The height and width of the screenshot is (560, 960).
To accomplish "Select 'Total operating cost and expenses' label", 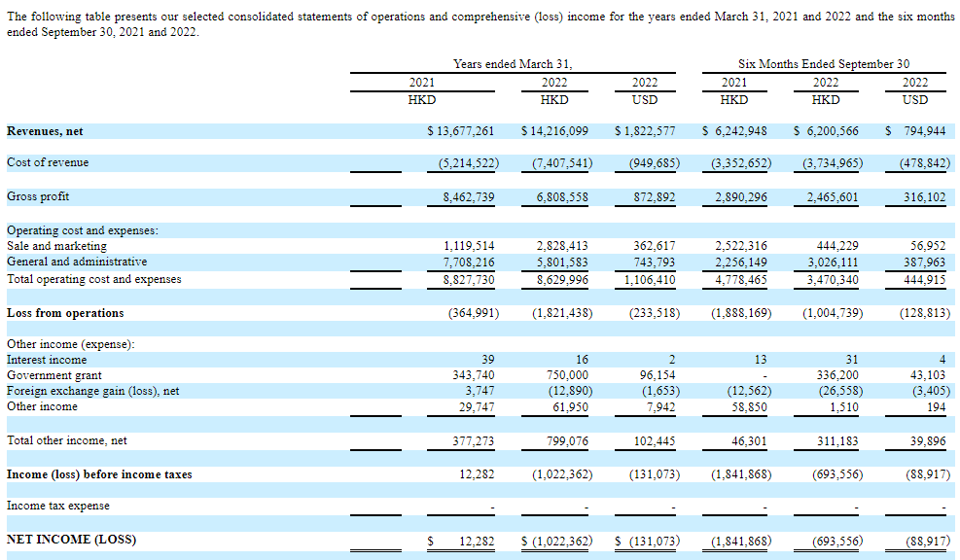I will (x=94, y=279).
